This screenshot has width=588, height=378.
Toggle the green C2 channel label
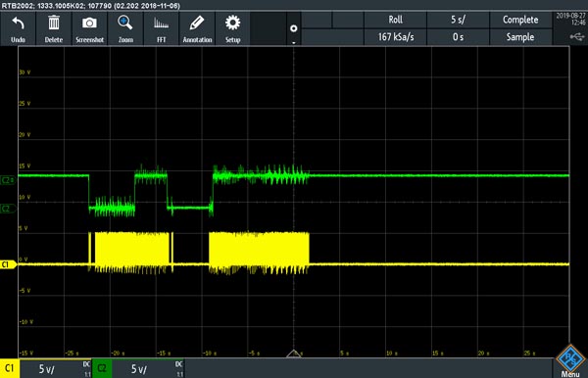coord(102,368)
